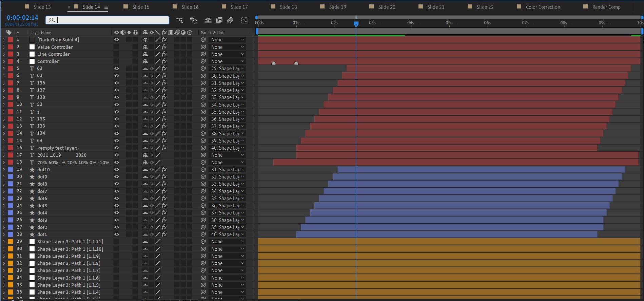Viewport: 644px width, 301px height.
Task: Expand the dot9 layer twirl arrow
Action: point(4,177)
